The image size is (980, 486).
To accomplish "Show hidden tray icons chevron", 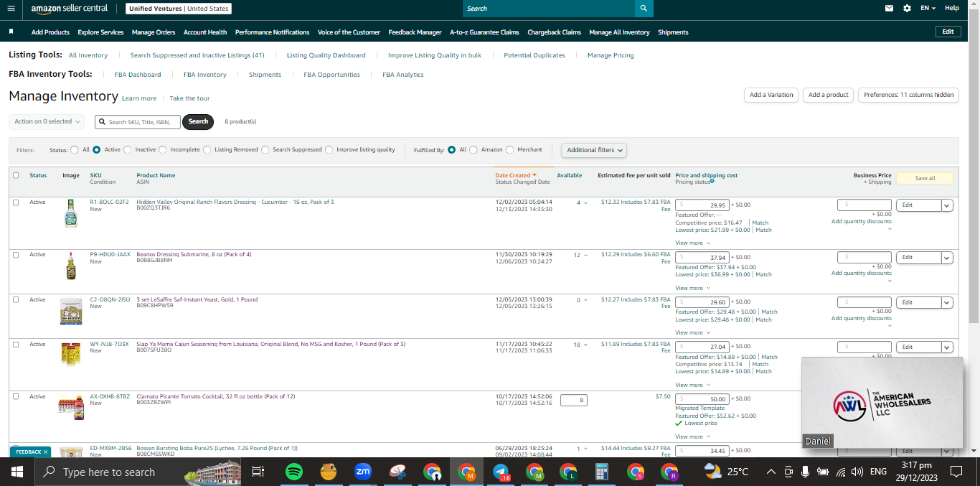I will (x=771, y=472).
